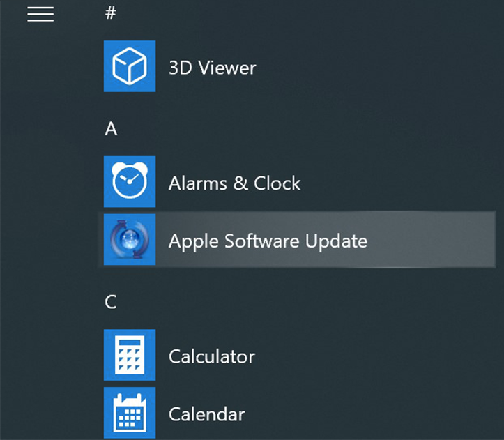This screenshot has width=504, height=440.
Task: Select the Calendar text label
Action: (206, 414)
